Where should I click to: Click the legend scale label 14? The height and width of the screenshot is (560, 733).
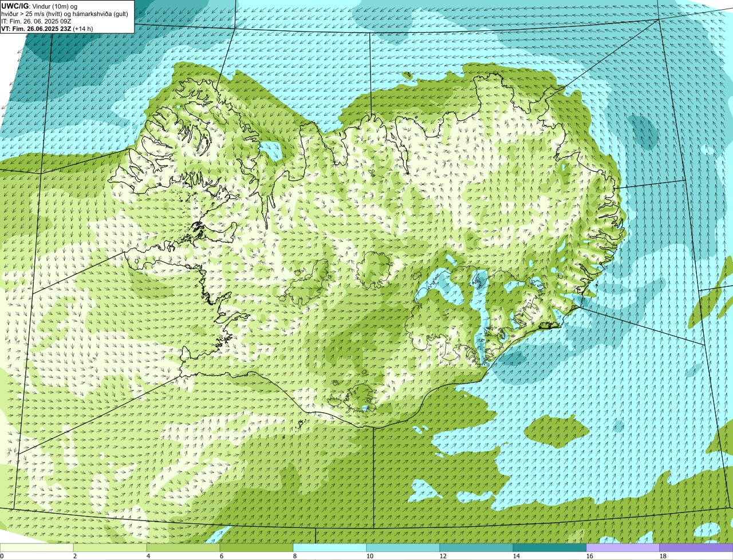517,556
